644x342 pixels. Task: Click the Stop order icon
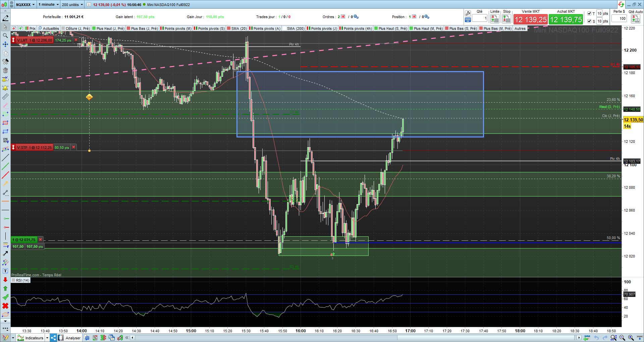[x=506, y=19]
